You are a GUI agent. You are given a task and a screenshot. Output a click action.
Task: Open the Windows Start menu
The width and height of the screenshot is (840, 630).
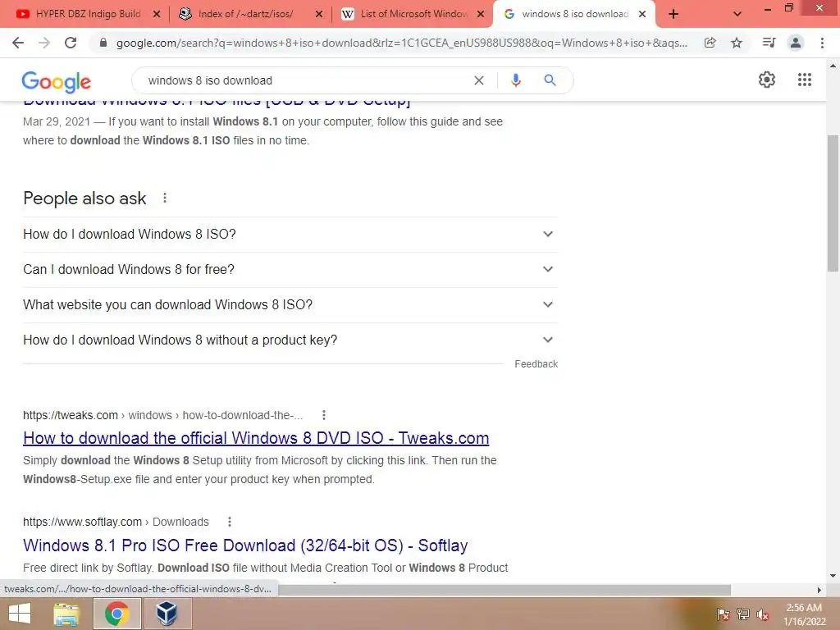(x=20, y=614)
